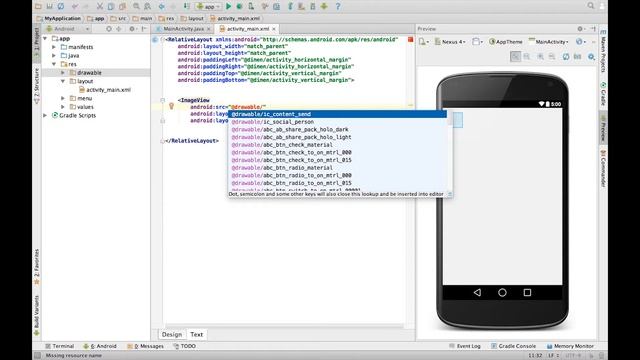Image resolution: width=640 pixels, height=360 pixels.
Task: Expand the menu folder
Action: (63, 98)
